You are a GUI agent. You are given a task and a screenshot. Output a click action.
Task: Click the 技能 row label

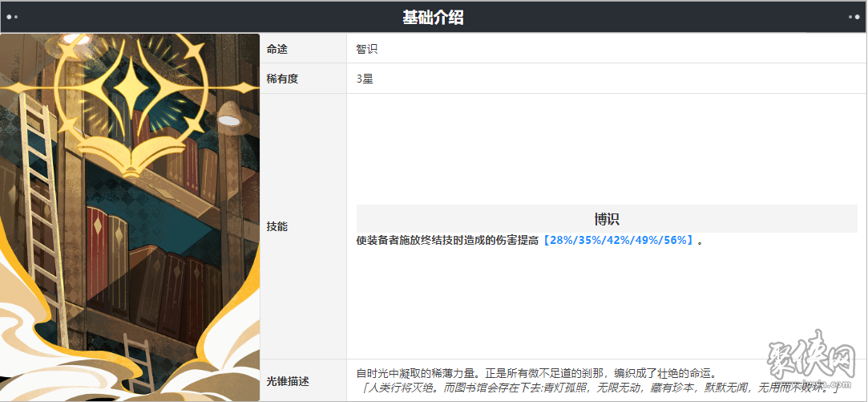coord(277,226)
